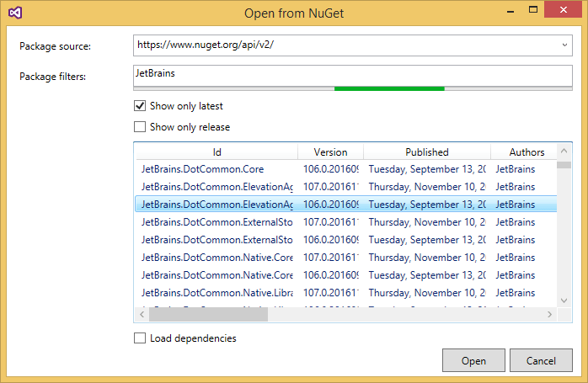Select the JetBrains.DotCommon.Core package row
The width and height of the screenshot is (588, 383).
217,168
